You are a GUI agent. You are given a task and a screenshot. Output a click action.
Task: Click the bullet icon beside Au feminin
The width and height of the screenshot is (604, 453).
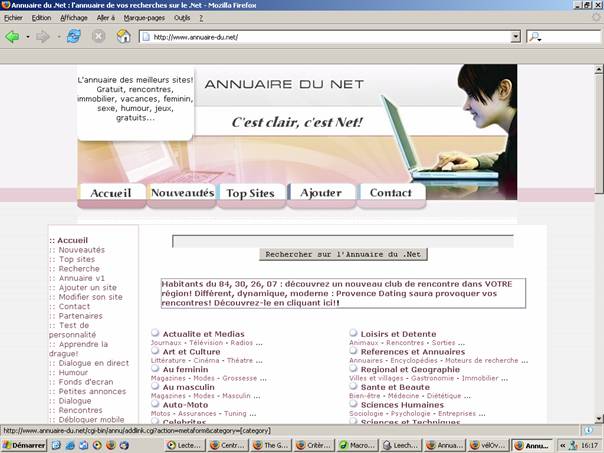tap(155, 368)
